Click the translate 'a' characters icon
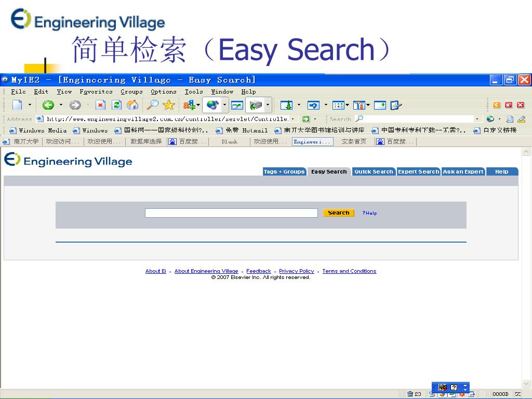 pyautogui.click(x=189, y=105)
